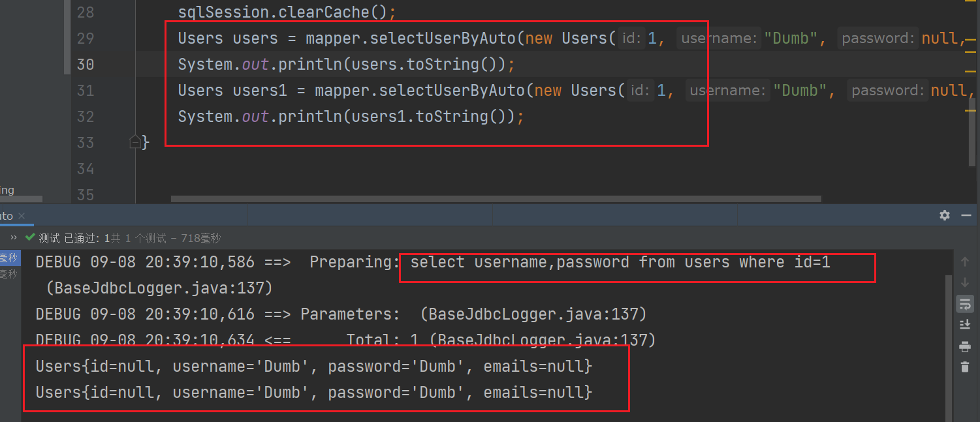980x422 pixels.
Task: Clear all console output with trash icon
Action: [x=964, y=367]
